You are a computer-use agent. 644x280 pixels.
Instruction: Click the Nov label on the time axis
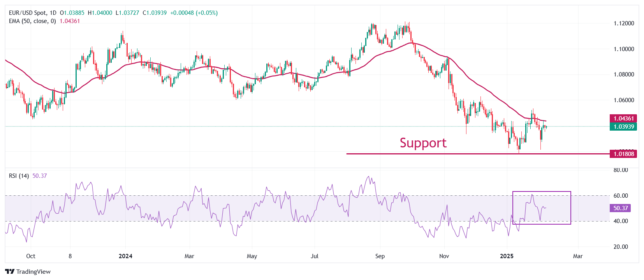click(444, 256)
